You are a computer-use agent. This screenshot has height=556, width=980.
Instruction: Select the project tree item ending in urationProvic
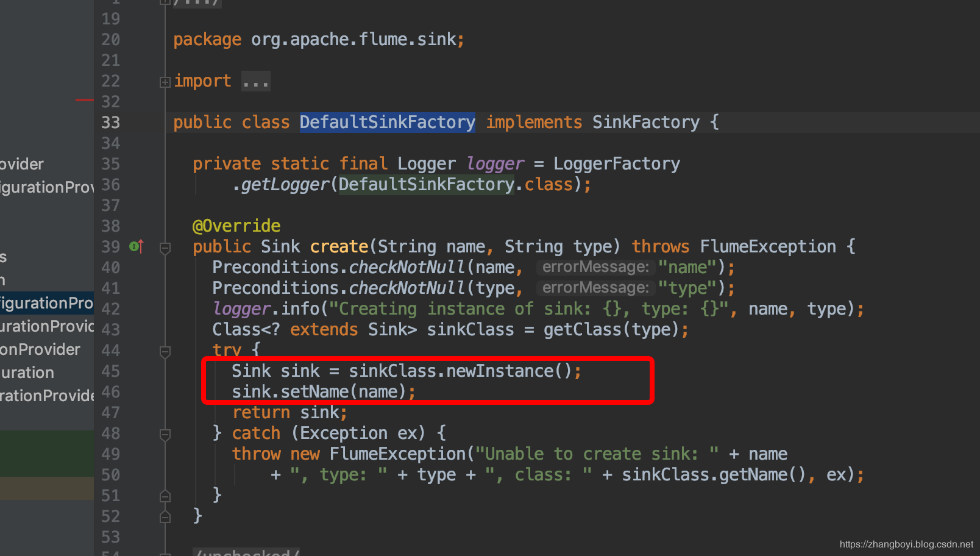pyautogui.click(x=47, y=326)
